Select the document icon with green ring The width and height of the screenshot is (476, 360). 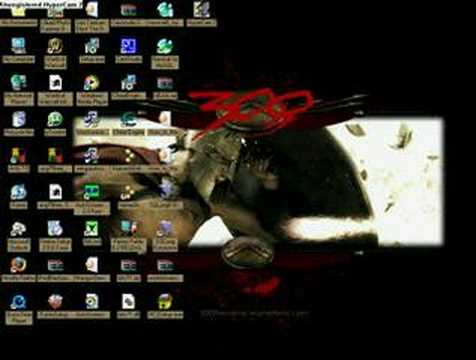click(x=91, y=302)
